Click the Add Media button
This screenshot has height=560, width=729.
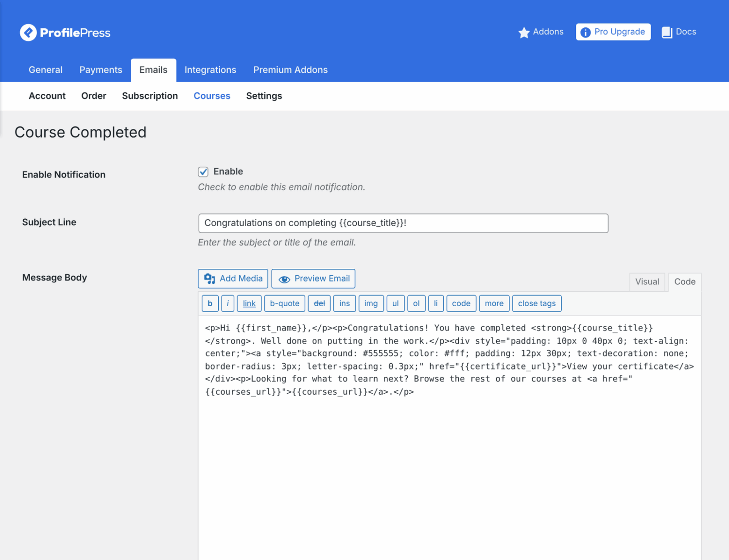tap(233, 279)
